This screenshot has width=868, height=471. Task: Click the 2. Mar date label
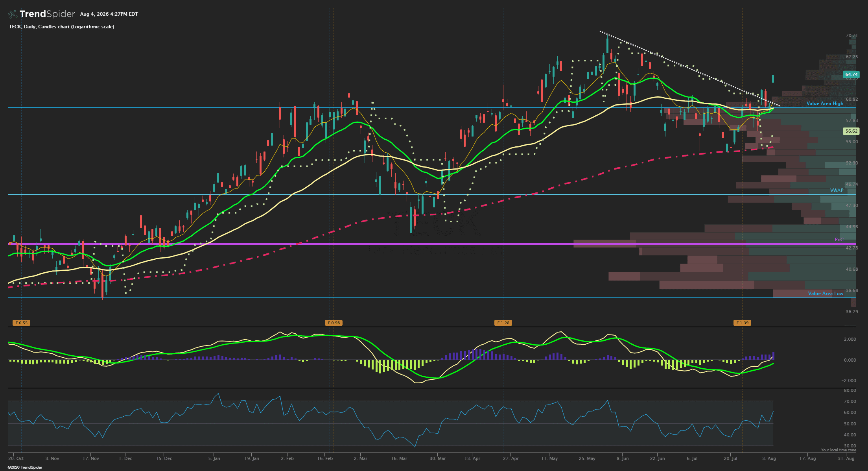tap(361, 458)
